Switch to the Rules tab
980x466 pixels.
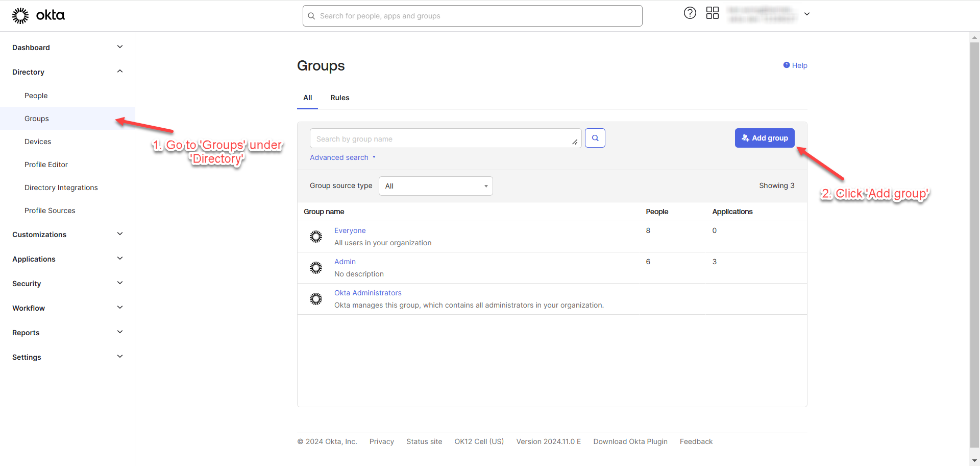[339, 98]
